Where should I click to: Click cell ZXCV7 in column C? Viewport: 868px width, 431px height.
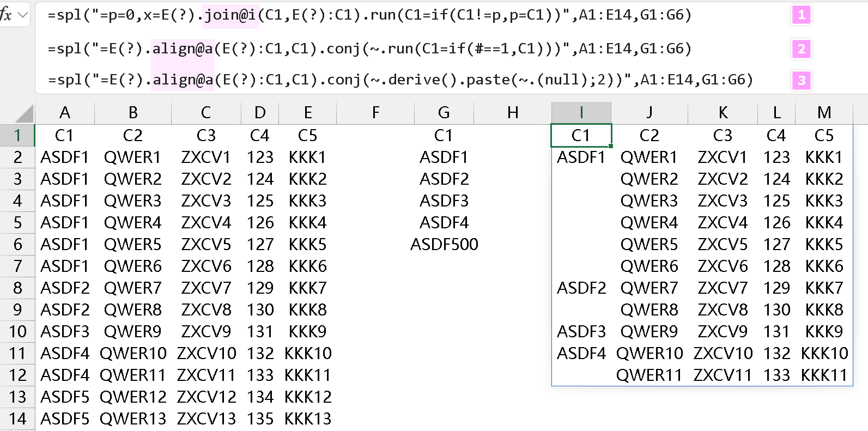coord(206,288)
